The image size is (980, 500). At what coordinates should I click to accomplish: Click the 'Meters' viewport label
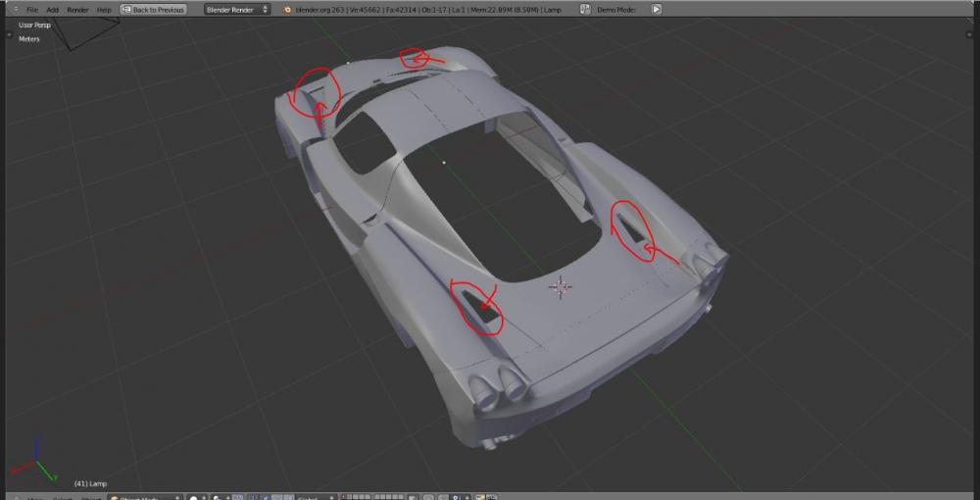(x=28, y=39)
